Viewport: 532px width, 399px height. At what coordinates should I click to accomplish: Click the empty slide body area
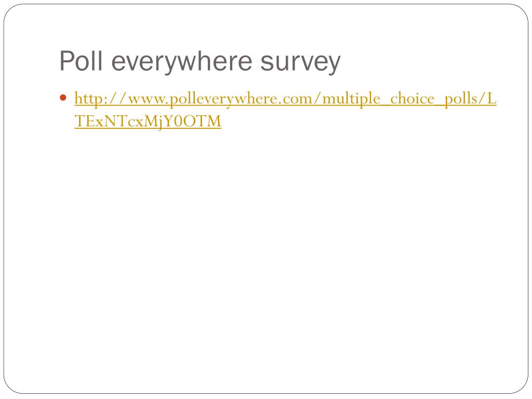pyautogui.click(x=266, y=258)
